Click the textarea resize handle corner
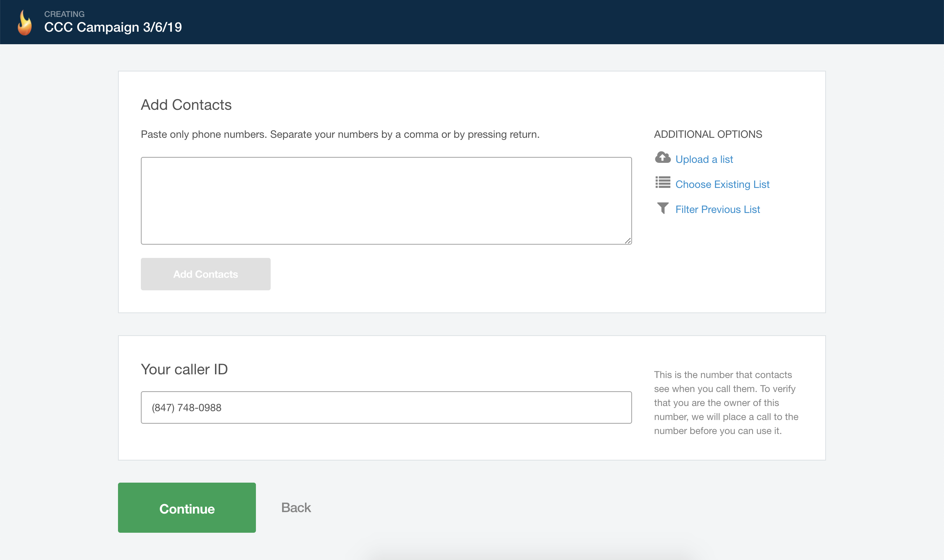The image size is (944, 560). tap(628, 241)
